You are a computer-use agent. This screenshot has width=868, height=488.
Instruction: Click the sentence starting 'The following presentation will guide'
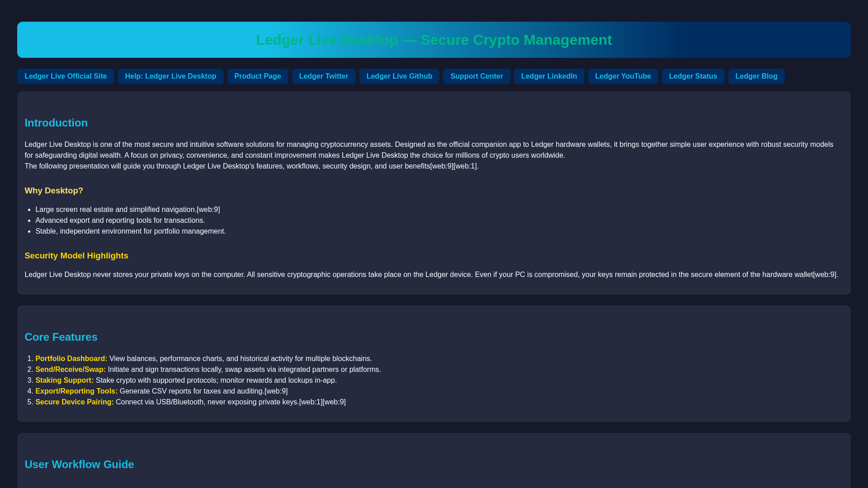pos(252,166)
